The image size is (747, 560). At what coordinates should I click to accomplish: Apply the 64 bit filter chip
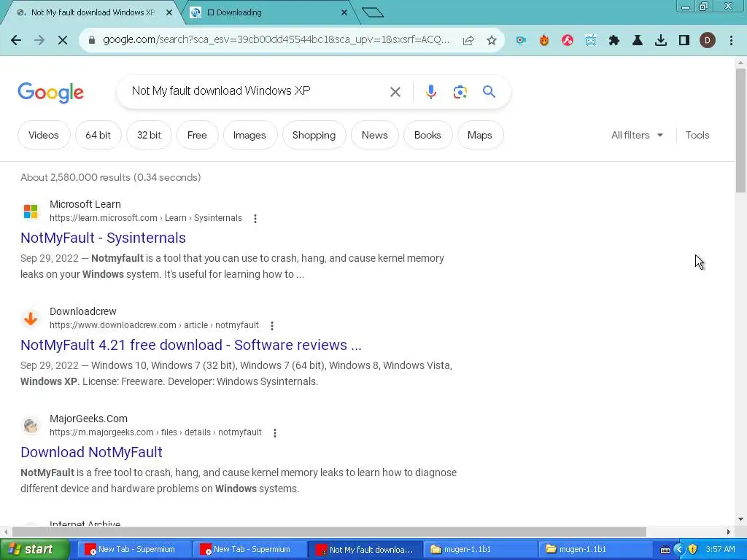tap(98, 135)
